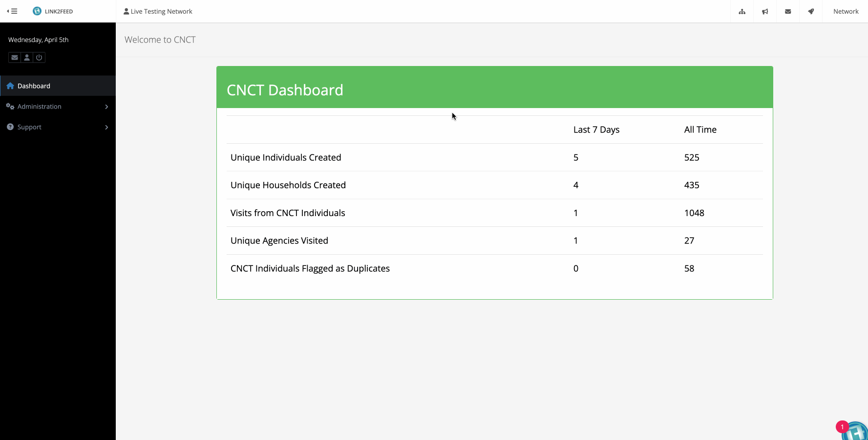This screenshot has height=440, width=868.
Task: Click the rocket icon in top bar
Action: point(811,11)
